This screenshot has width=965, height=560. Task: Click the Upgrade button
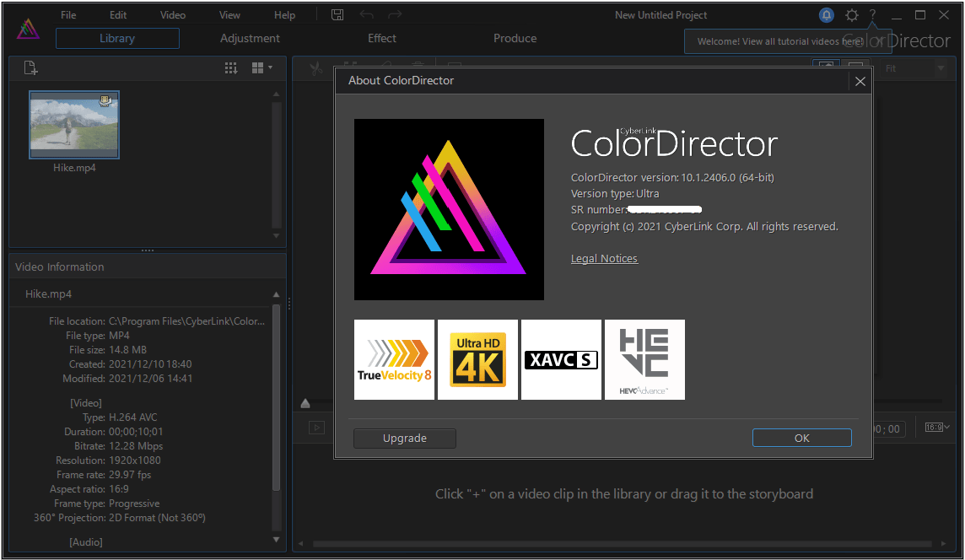(x=405, y=439)
